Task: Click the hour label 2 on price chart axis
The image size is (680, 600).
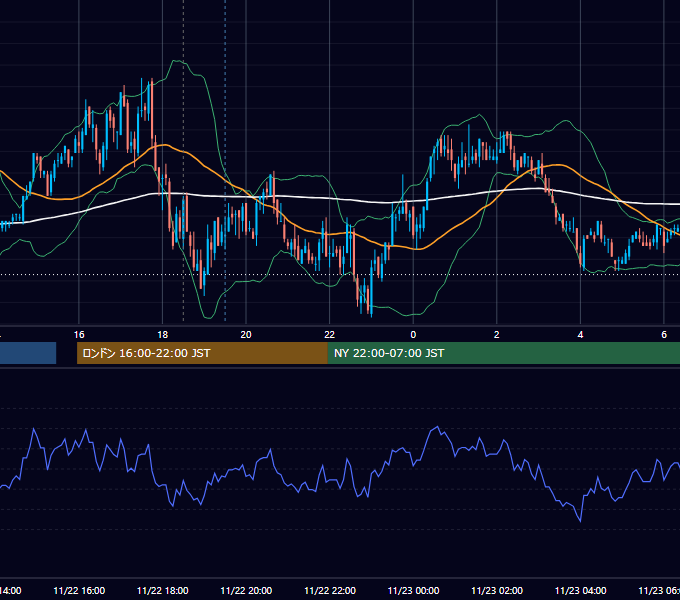Action: pos(497,335)
